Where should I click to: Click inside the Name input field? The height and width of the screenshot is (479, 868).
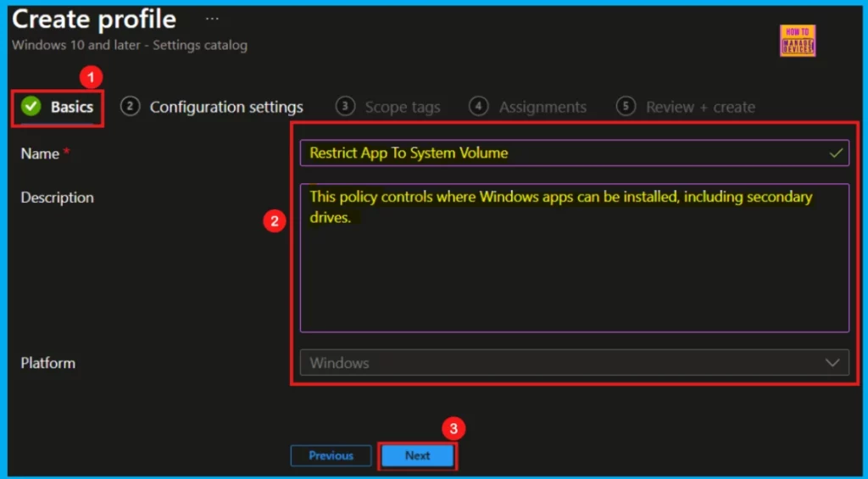pyautogui.click(x=575, y=153)
